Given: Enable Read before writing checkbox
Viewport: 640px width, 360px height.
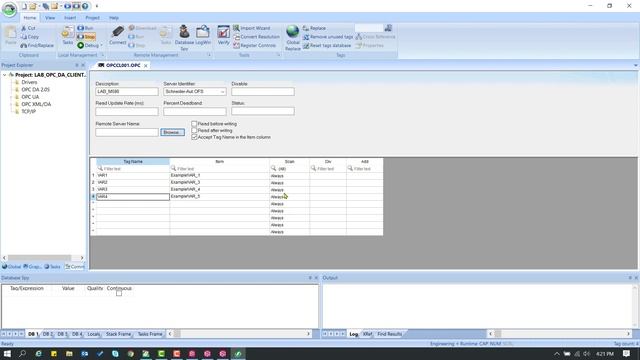Looking at the screenshot, I should [194, 124].
